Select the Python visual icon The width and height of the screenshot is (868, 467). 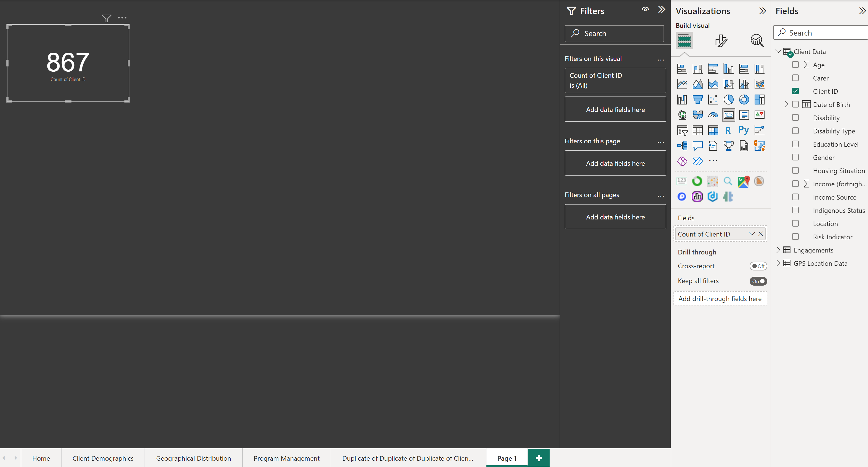coord(744,130)
